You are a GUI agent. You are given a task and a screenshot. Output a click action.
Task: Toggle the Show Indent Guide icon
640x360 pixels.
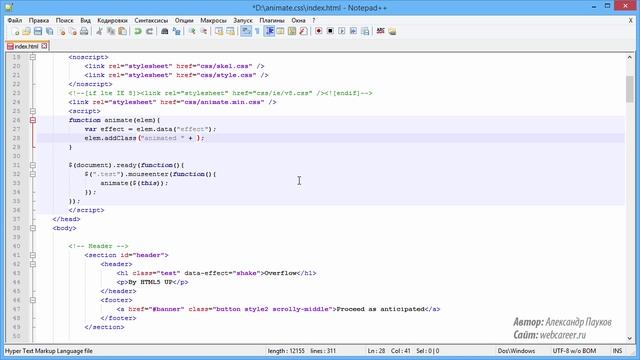[269, 31]
